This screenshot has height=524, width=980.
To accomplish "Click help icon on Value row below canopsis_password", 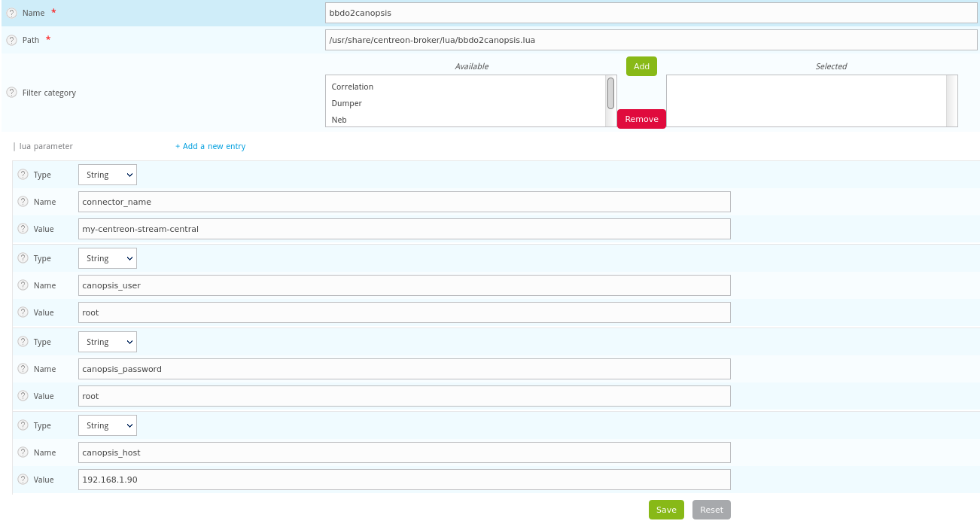I will tap(23, 396).
